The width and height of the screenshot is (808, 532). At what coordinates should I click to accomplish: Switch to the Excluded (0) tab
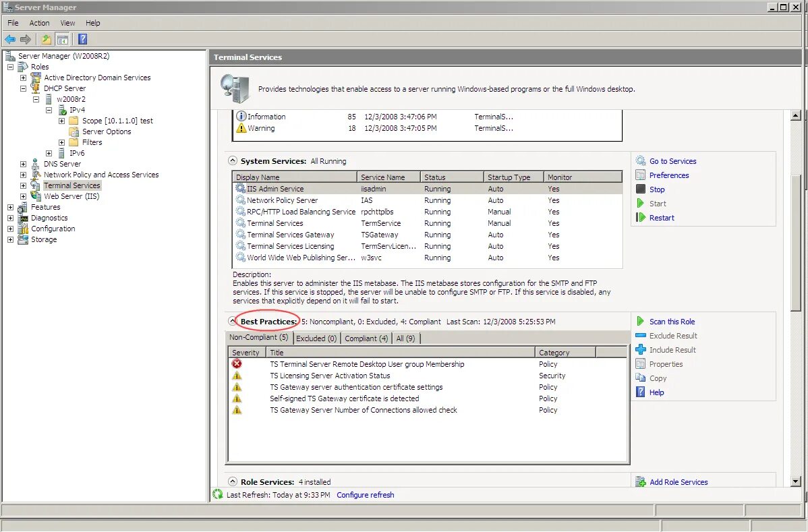[x=316, y=338]
